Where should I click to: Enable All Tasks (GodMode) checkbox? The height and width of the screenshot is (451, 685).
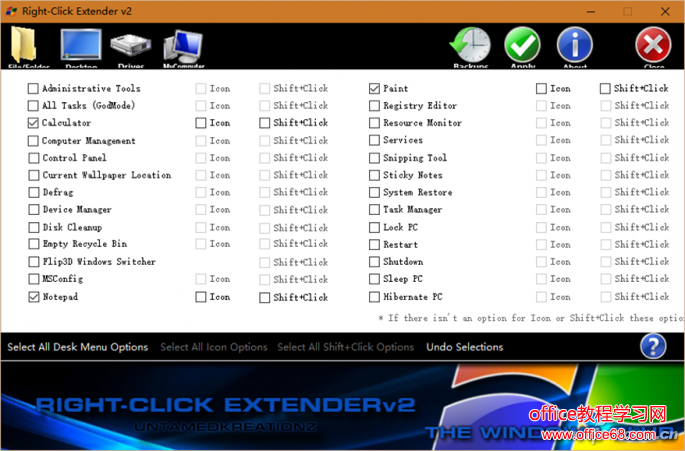(33, 106)
